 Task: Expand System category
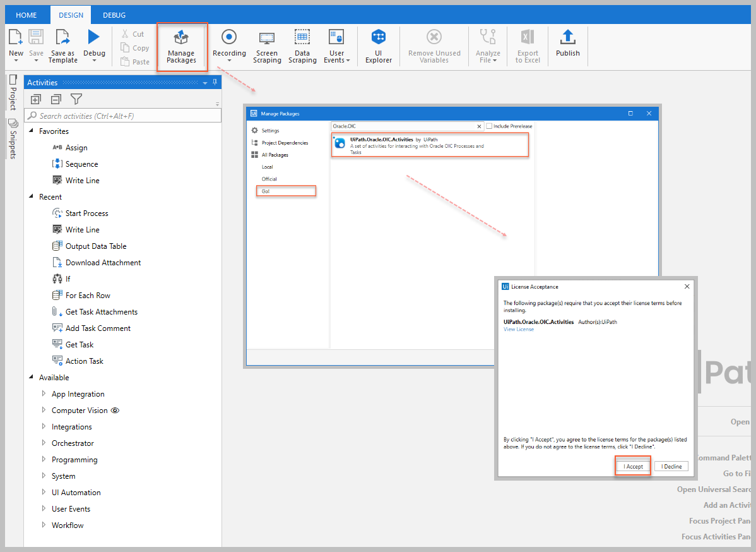(x=44, y=476)
